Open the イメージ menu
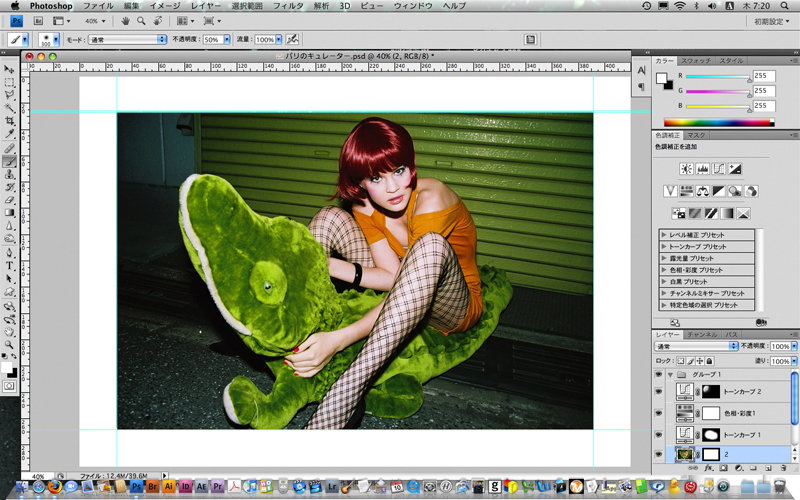Viewport: 800px width, 500px height. click(x=165, y=6)
